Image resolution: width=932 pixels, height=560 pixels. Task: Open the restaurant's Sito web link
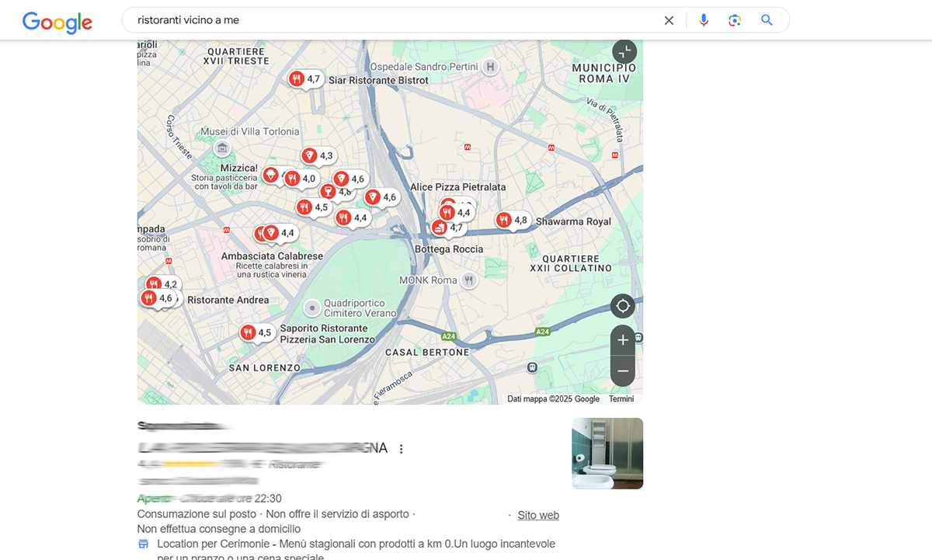tap(538, 515)
